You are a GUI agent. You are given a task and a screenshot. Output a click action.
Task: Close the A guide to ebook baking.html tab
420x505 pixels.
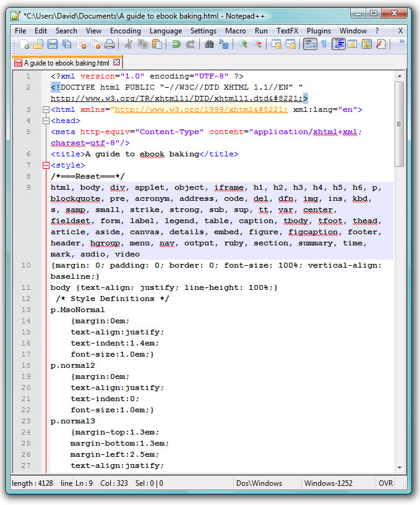[x=116, y=62]
